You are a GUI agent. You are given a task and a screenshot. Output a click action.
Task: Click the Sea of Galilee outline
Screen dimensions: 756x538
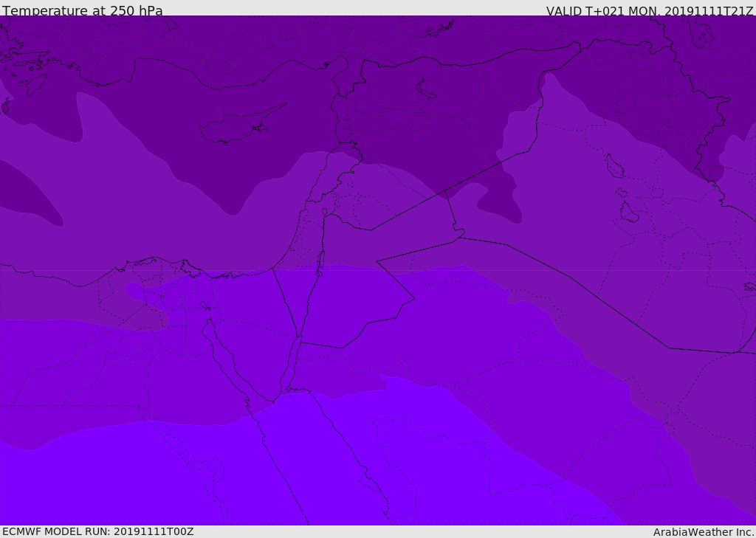point(324,213)
